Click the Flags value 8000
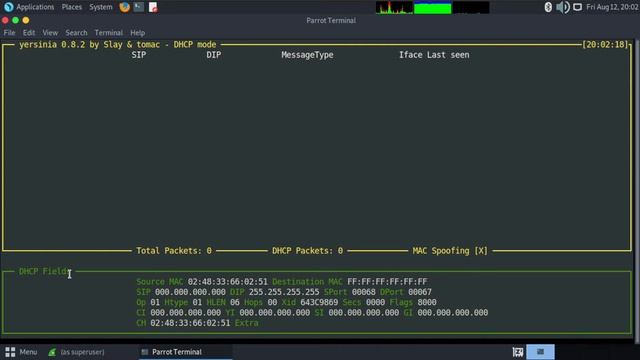Viewport: 640px width, 360px height. coord(427,302)
